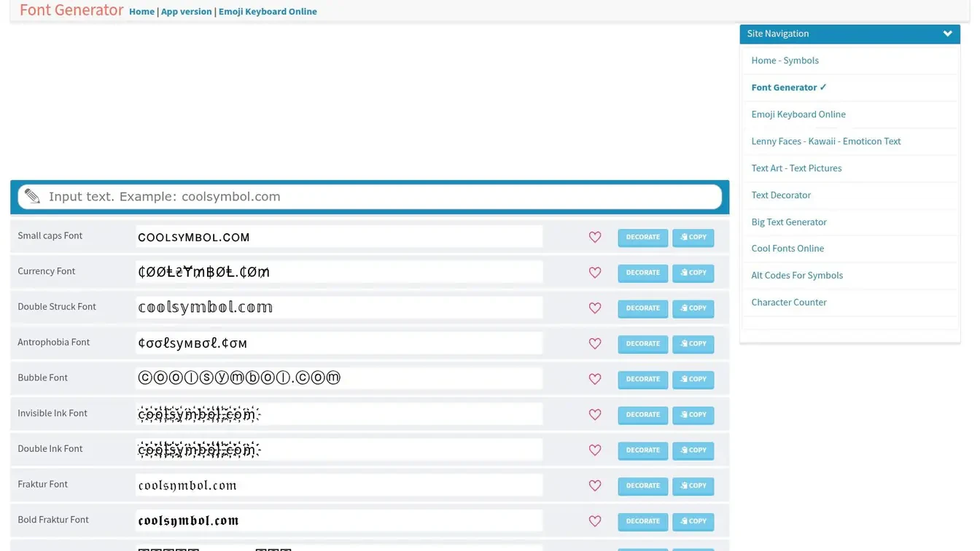Image resolution: width=980 pixels, height=551 pixels.
Task: Collapse Site Navigation with chevron arrow
Action: pyautogui.click(x=947, y=34)
